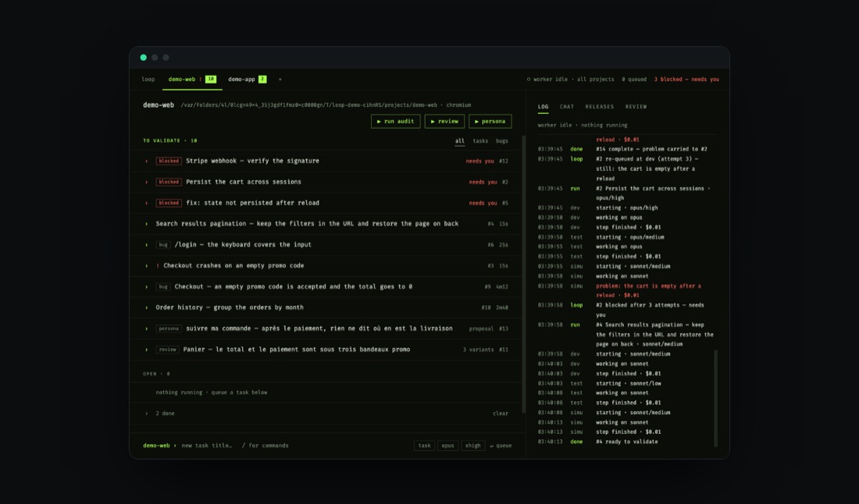859x504 pixels.
Task: Switch to the loop tab
Action: [148, 80]
